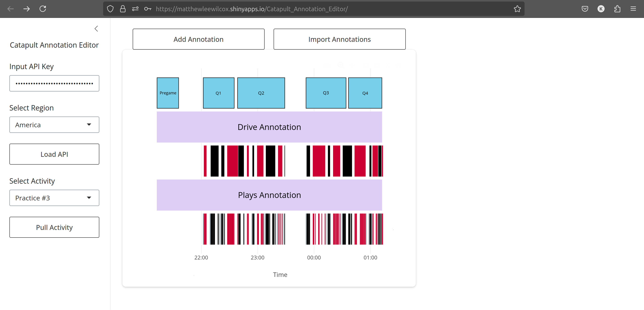This screenshot has width=644, height=310.
Task: Focus the Input API Key password field
Action: 54,83
